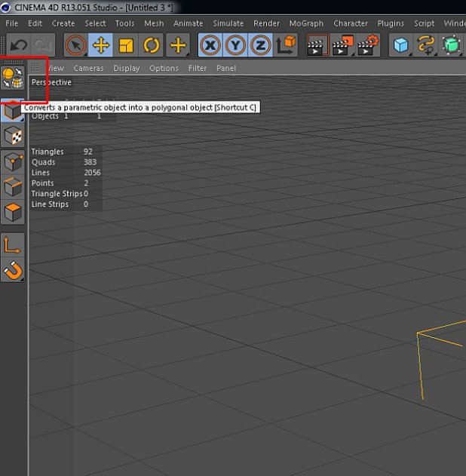Viewport: 466px width, 476px height.
Task: Open the Plugins menu
Action: (391, 23)
